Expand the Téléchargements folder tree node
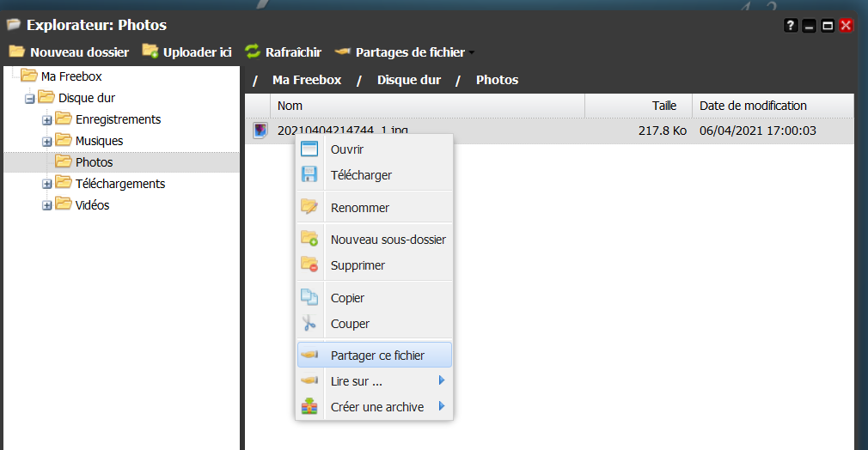The height and width of the screenshot is (450, 868). (47, 184)
